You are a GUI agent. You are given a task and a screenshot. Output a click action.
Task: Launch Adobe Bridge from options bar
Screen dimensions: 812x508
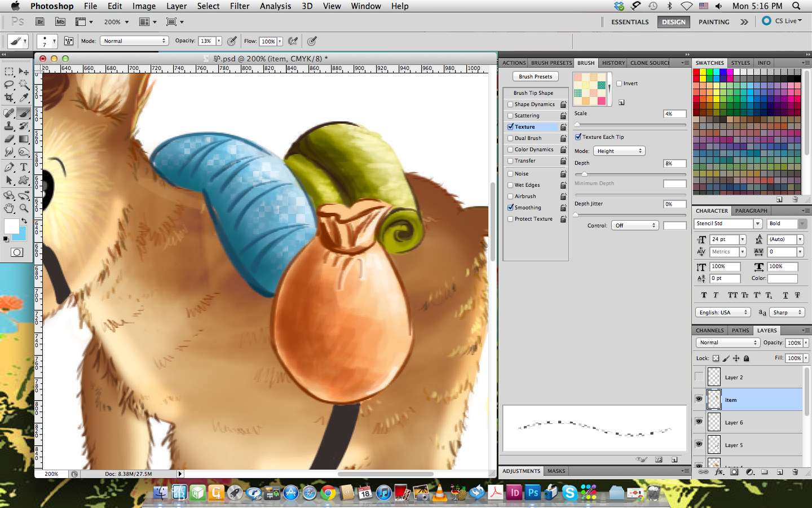pyautogui.click(x=40, y=21)
